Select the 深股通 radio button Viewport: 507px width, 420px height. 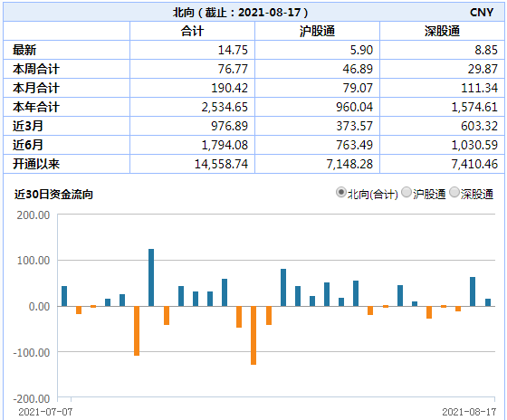coord(454,193)
